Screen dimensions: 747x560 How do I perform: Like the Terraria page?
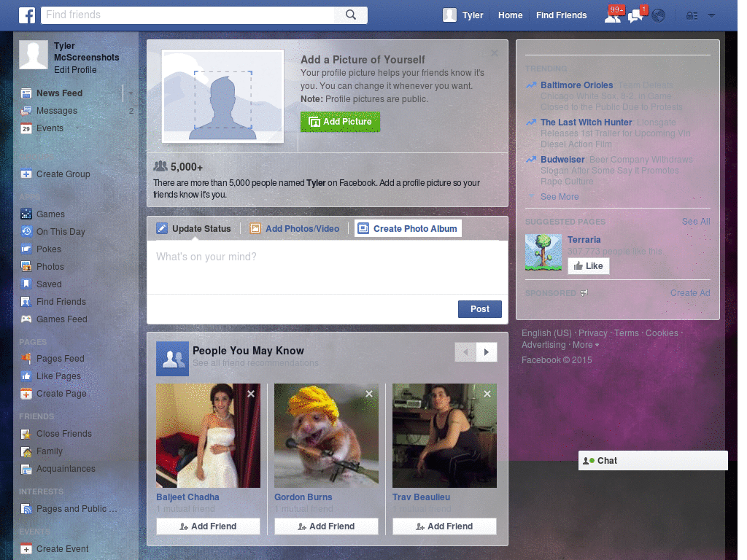pos(589,266)
